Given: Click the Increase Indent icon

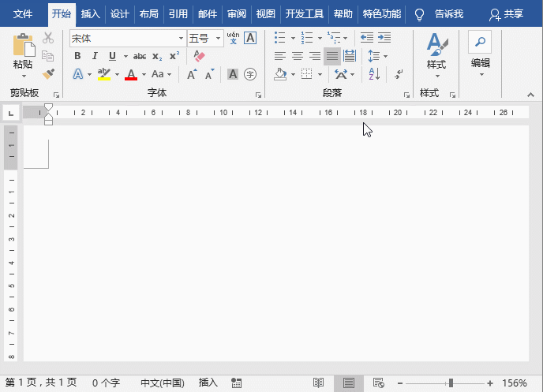Looking at the screenshot, I should coord(384,37).
